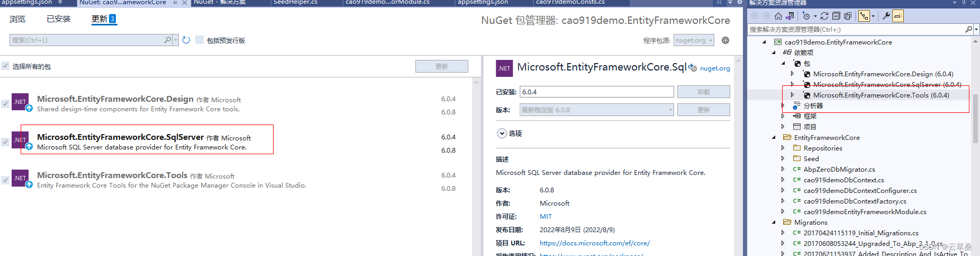The image size is (980, 256).
Task: Collapse the Migrations folder node
Action: 774,222
